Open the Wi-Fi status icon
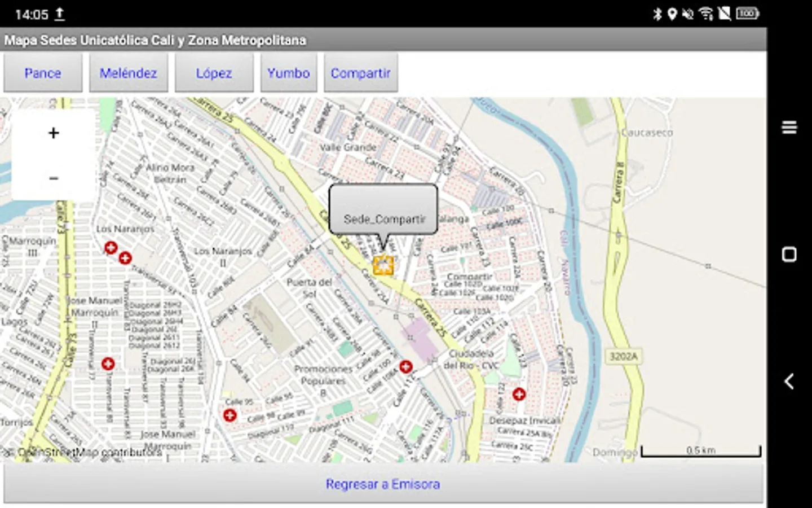Viewport: 812px width, 508px height. click(x=706, y=14)
